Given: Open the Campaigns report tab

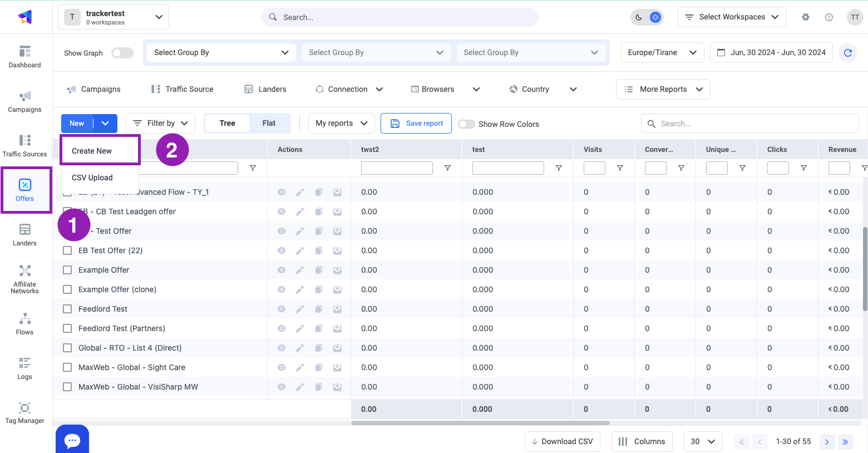Looking at the screenshot, I should coord(93,89).
